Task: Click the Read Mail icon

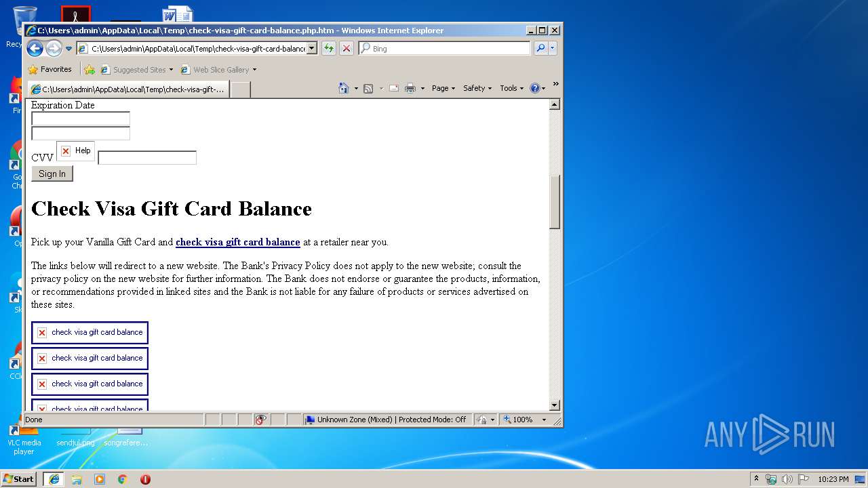Action: tap(393, 88)
